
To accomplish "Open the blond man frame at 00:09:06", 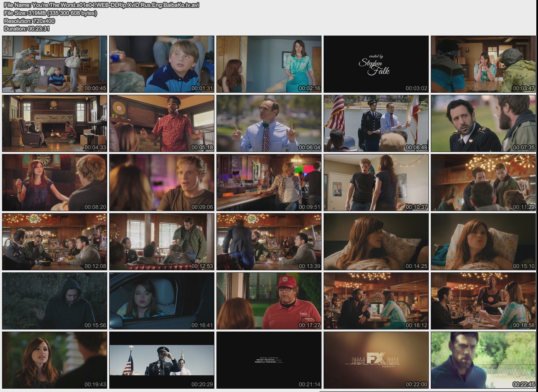I will click(x=162, y=183).
